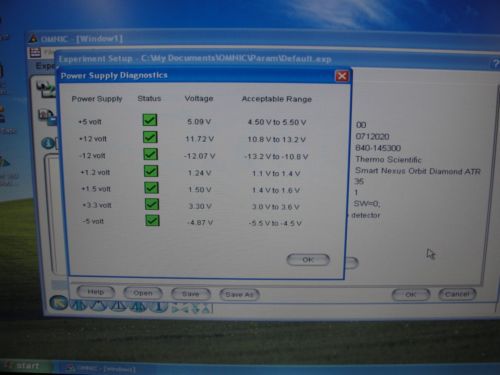500x375 pixels.
Task: Click the +5 volt status checkmark
Action: [x=150, y=120]
